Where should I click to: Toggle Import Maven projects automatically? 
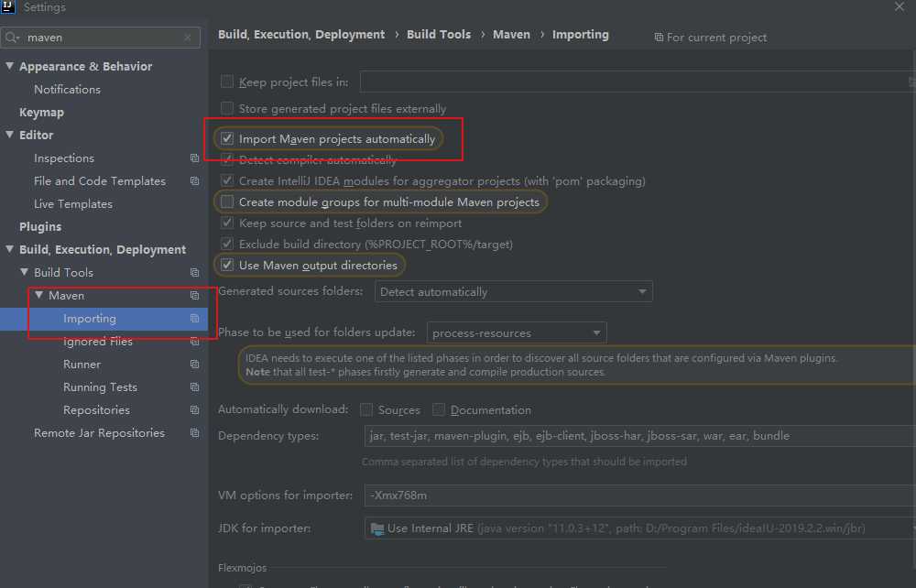(226, 138)
